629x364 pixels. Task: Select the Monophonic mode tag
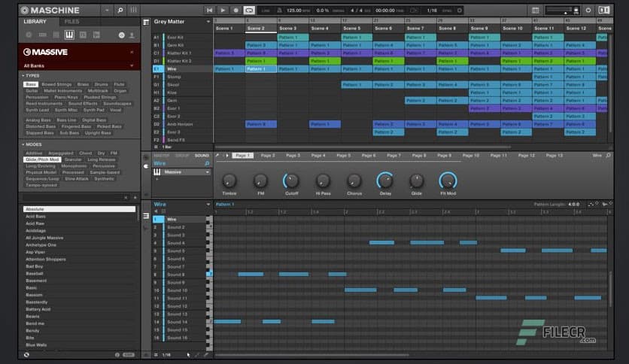click(74, 166)
